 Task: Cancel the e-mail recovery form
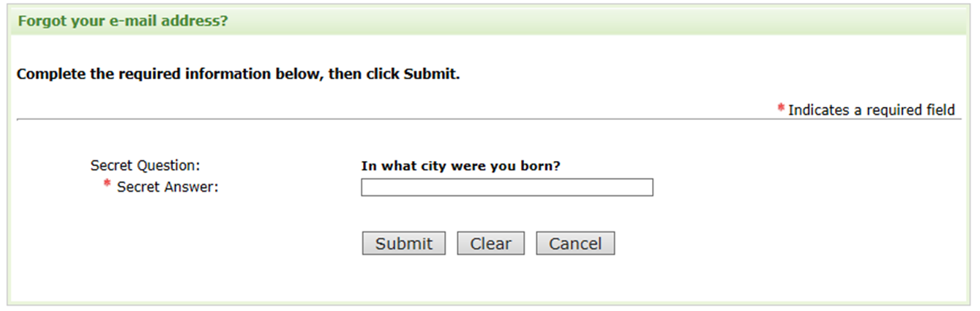click(575, 244)
